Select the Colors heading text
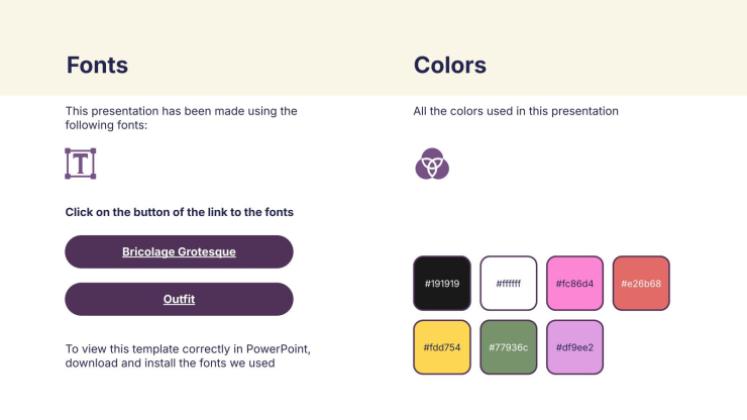The height and width of the screenshot is (420, 747). pyautogui.click(x=450, y=66)
